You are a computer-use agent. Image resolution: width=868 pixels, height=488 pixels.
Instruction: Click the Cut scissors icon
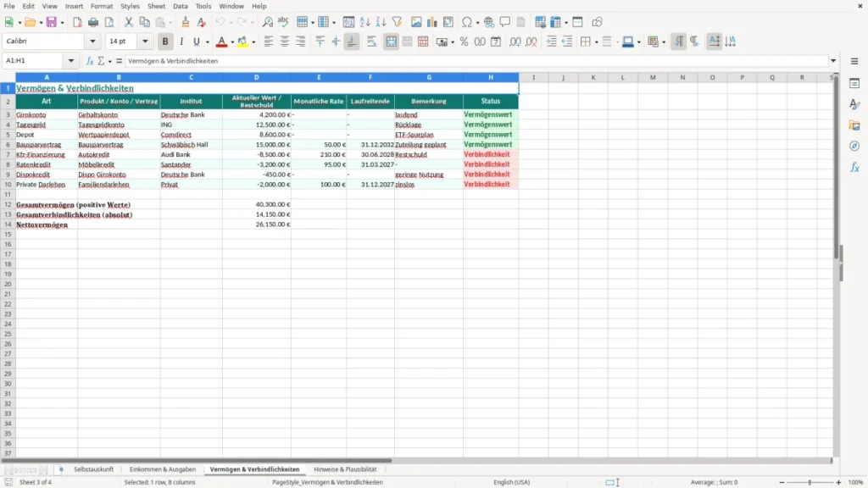click(129, 22)
